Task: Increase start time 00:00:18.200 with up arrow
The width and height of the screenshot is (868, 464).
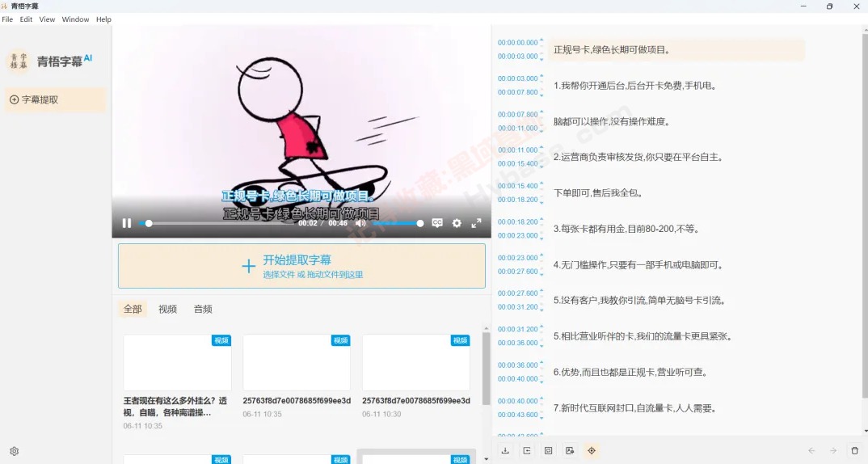Action: (x=541, y=219)
